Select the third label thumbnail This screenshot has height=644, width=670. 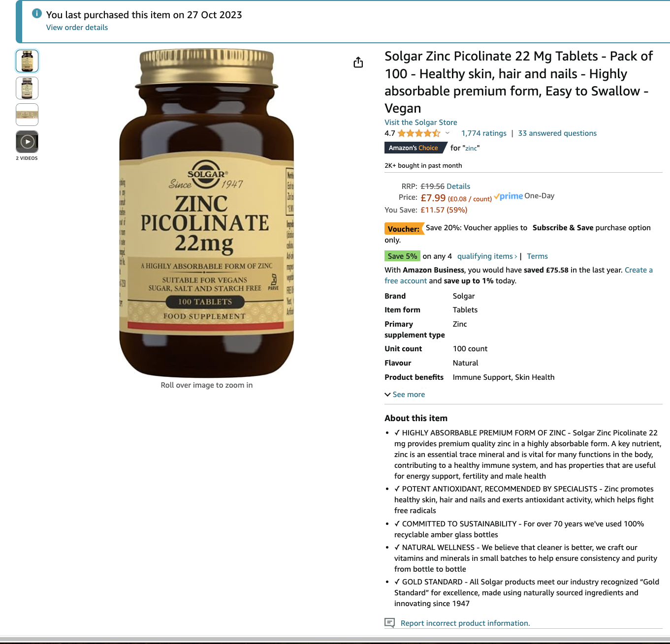coord(27,115)
